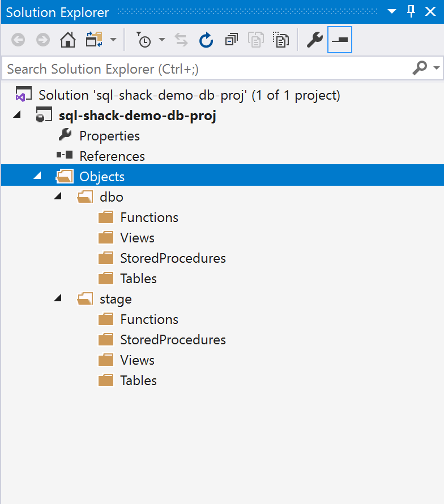Open the Pending Changes Filter dropdown arrow
Image resolution: width=444 pixels, height=504 pixels.
pos(162,40)
